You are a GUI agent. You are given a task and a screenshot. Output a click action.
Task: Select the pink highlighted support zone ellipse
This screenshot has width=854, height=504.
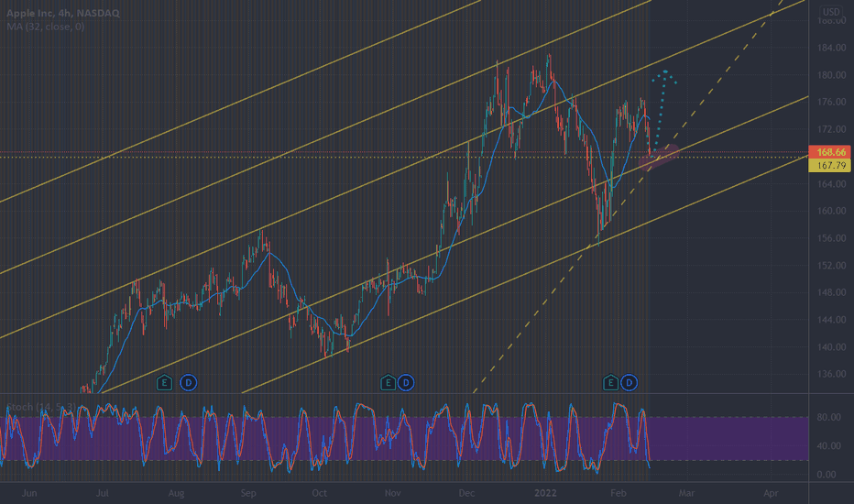pyautogui.click(x=659, y=158)
